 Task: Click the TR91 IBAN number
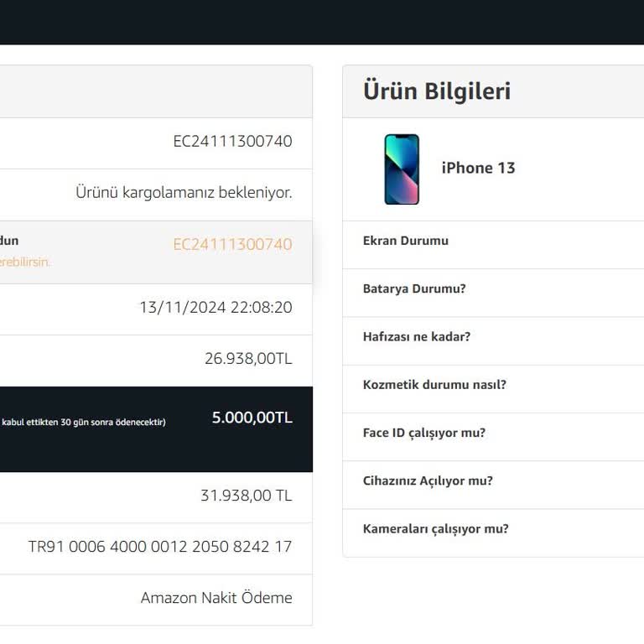pyautogui.click(x=160, y=547)
